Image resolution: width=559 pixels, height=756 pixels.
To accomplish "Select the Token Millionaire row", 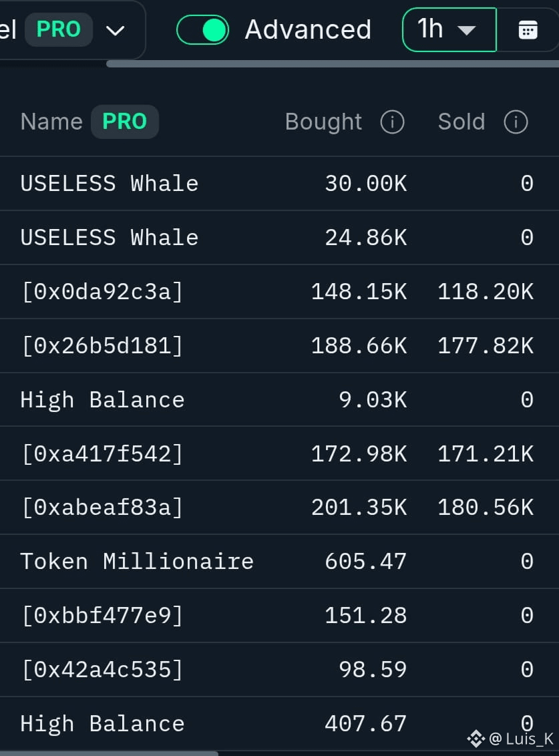I will tap(279, 561).
